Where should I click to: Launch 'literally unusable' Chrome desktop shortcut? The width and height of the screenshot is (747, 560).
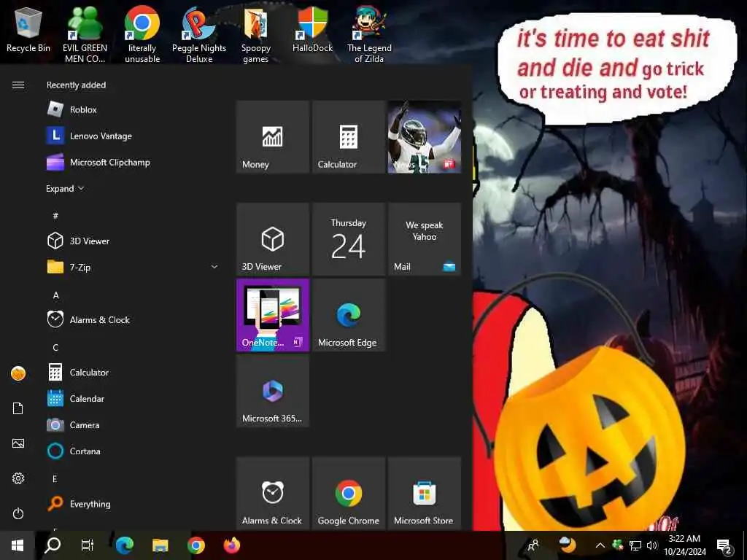[142, 35]
